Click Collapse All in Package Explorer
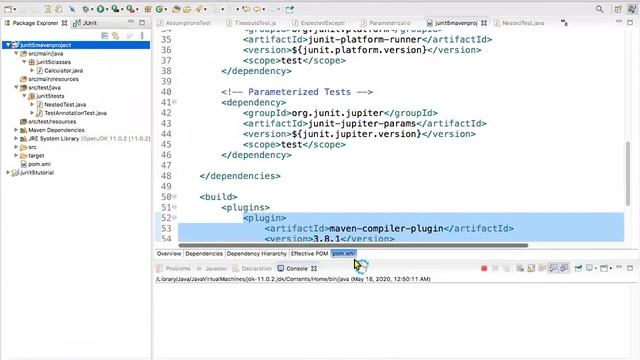The width and height of the screenshot is (640, 360). point(104,36)
